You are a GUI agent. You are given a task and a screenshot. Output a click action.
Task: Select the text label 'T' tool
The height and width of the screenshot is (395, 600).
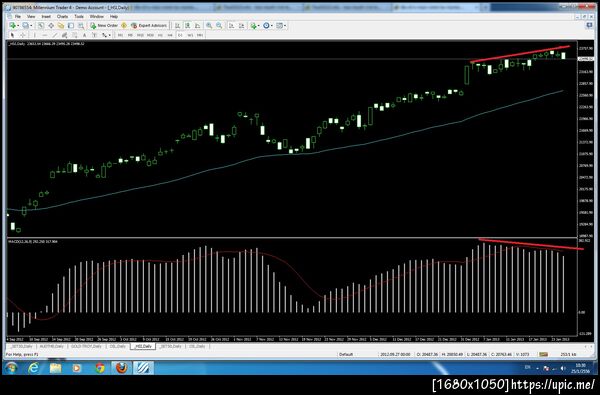(x=94, y=35)
